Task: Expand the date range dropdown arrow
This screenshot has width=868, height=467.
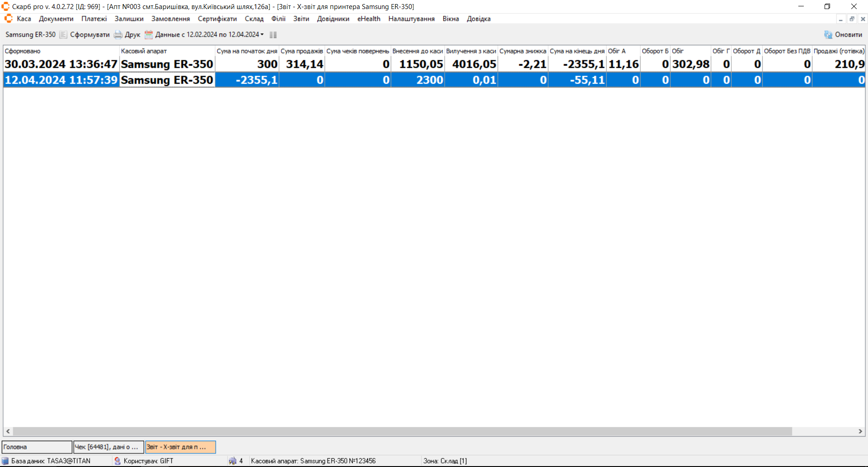Action: click(262, 35)
